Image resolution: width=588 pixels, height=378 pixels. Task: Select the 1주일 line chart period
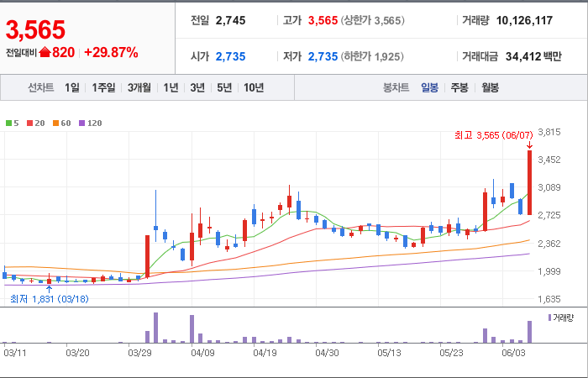(103, 87)
